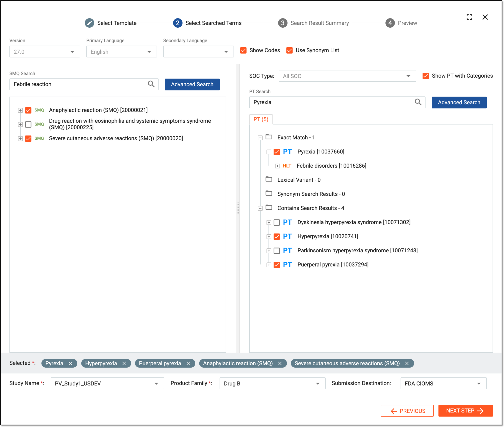The image size is (504, 427).
Task: Expand the Febrile disorders HLT node
Action: [277, 166]
